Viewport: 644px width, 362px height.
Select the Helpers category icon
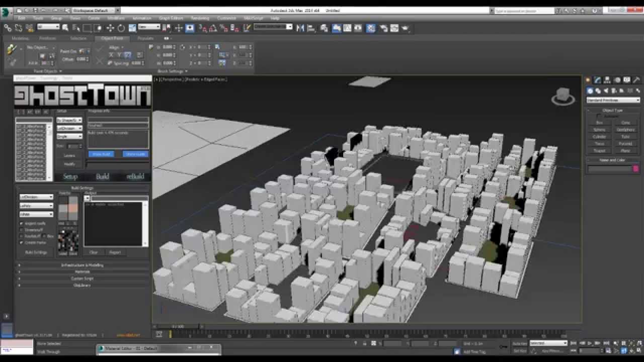[x=620, y=91]
